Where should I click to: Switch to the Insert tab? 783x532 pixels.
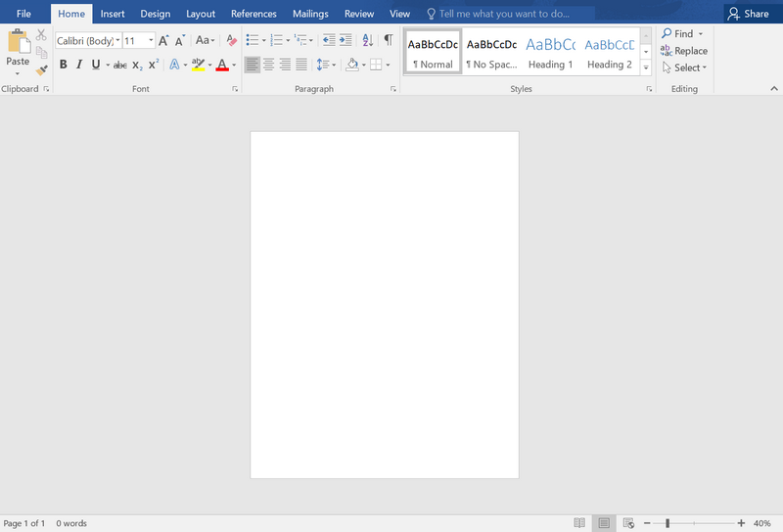[x=113, y=14]
